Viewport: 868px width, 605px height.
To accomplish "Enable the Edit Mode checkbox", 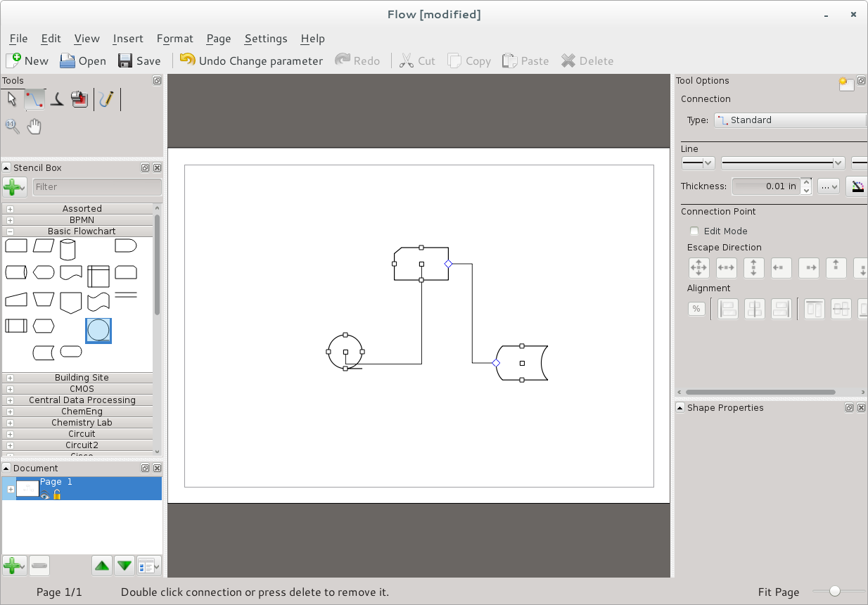I will coord(694,231).
